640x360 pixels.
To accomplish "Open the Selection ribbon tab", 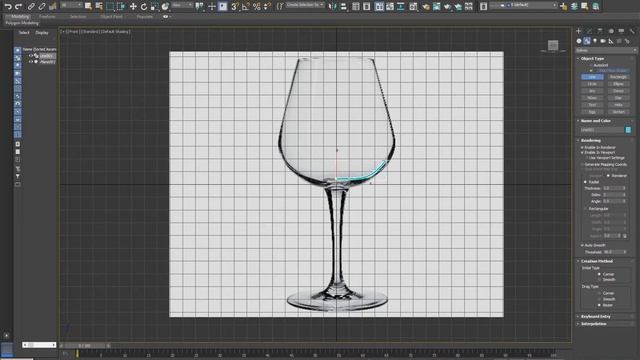I will (x=78, y=17).
